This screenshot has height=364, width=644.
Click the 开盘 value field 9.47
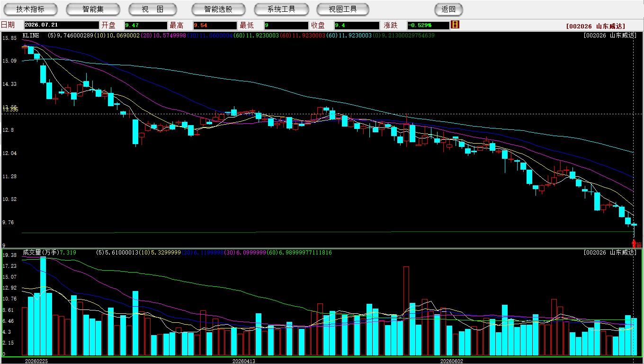pos(146,25)
